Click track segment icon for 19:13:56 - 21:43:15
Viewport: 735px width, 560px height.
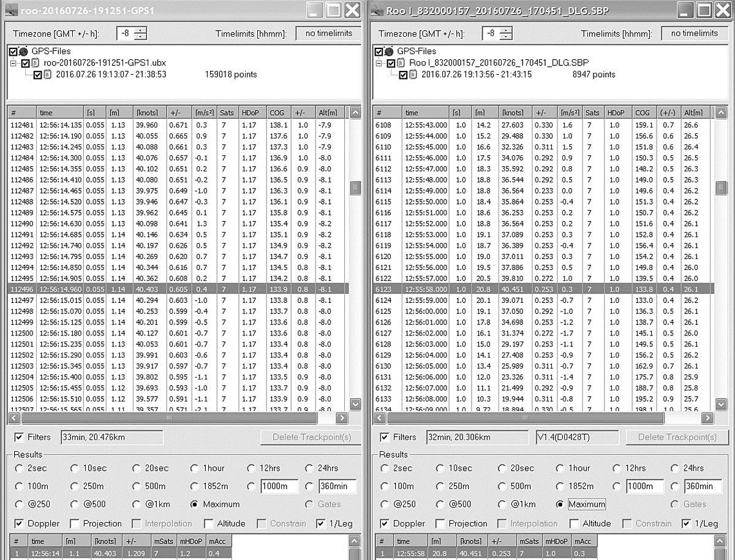click(x=413, y=75)
